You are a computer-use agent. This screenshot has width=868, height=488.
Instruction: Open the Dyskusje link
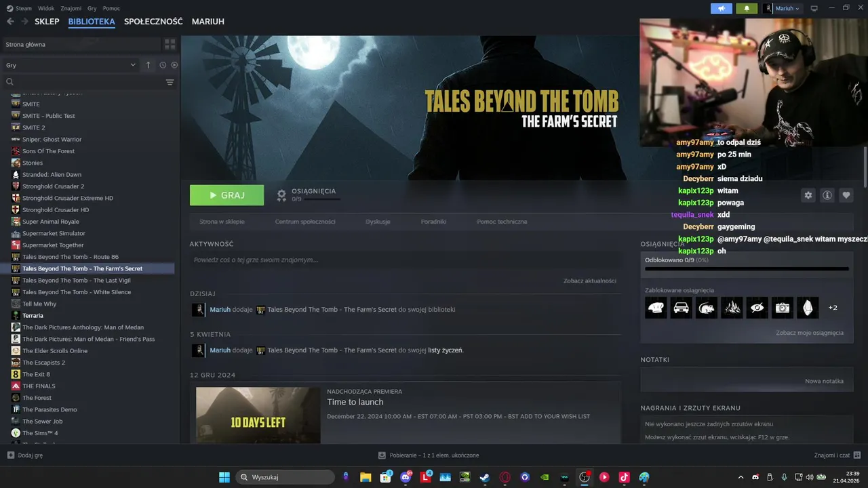378,222
